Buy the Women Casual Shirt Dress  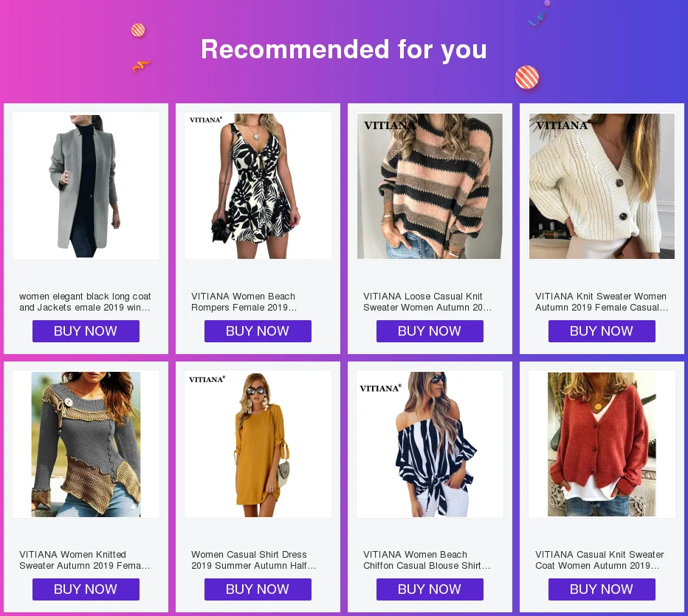(258, 589)
